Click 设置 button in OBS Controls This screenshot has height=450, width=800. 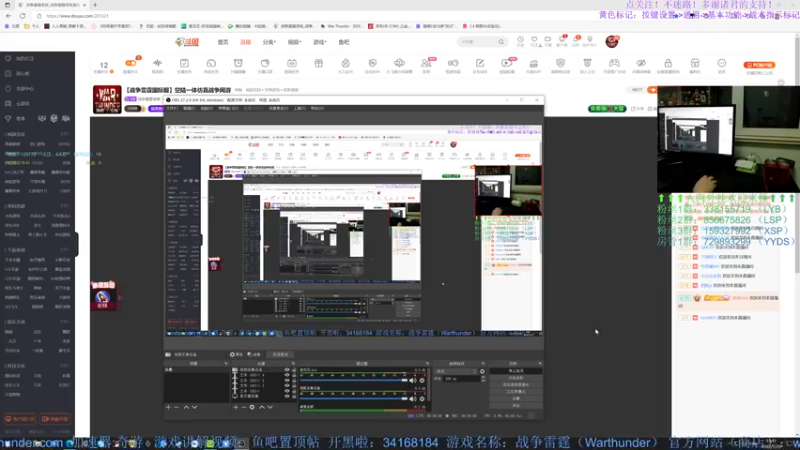[515, 398]
